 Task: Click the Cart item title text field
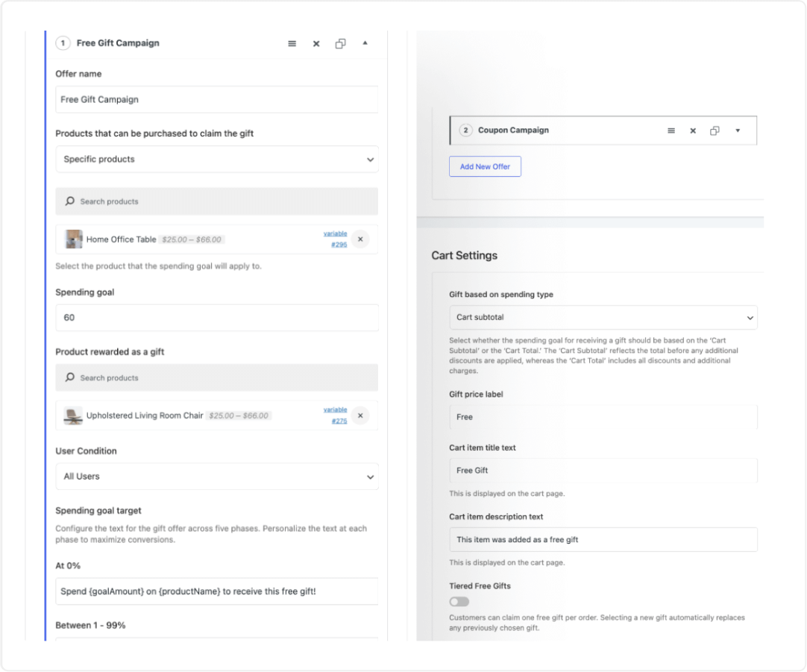(x=603, y=471)
